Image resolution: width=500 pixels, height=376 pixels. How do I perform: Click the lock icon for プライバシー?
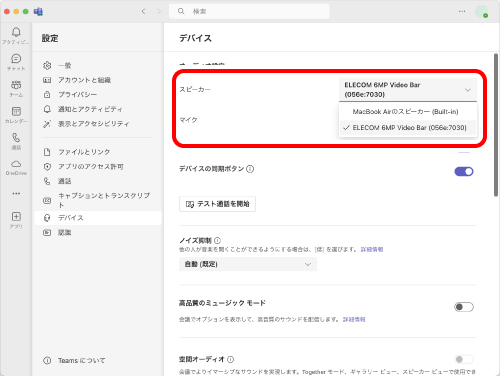coord(47,95)
